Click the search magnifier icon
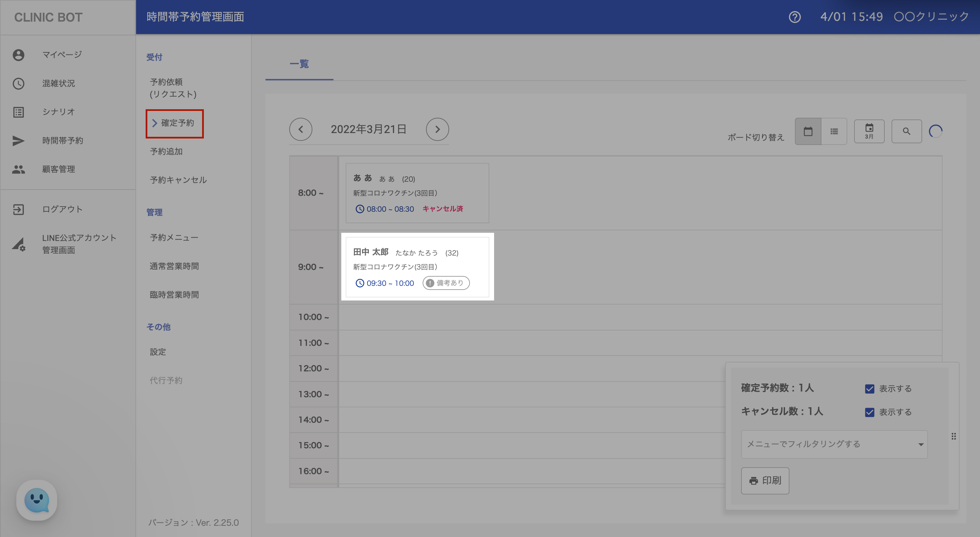 906,131
